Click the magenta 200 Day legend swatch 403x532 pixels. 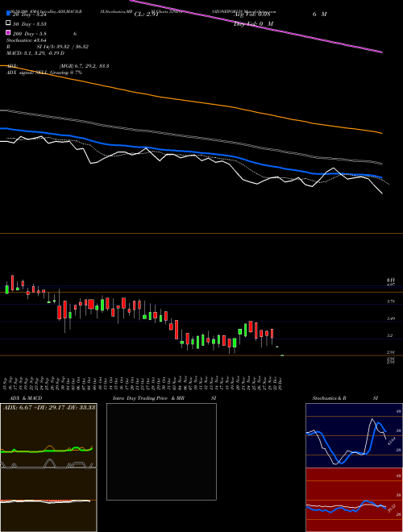[8, 33]
